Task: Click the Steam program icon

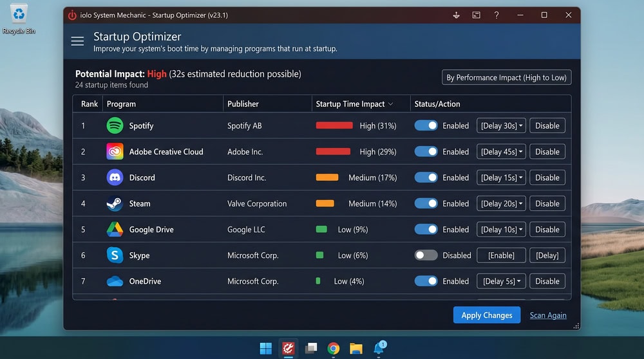Action: [x=115, y=203]
